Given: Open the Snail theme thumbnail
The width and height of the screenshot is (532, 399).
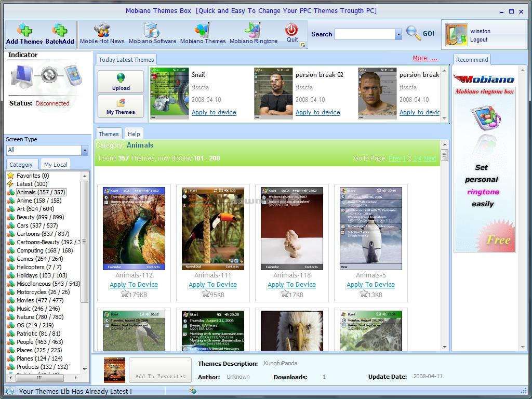Looking at the screenshot, I should point(170,94).
